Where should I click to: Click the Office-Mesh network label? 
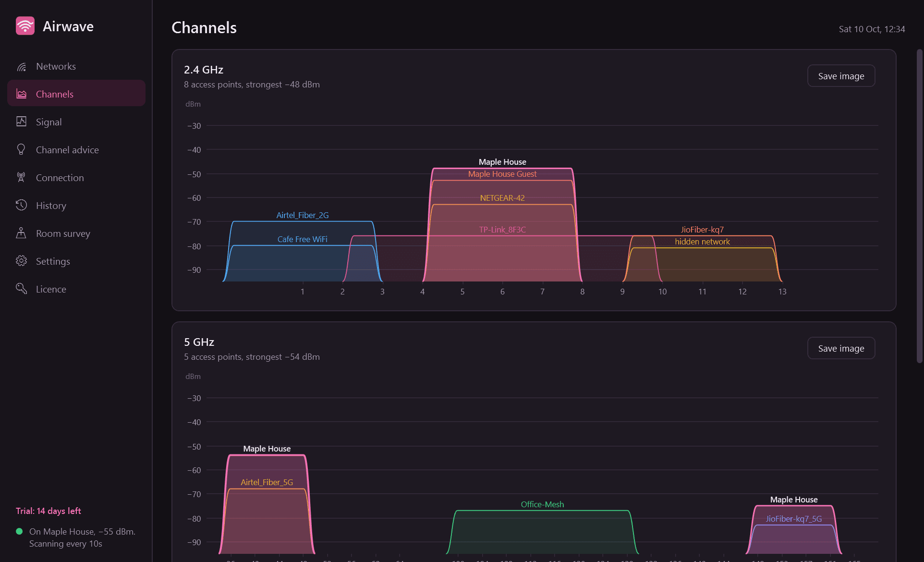pyautogui.click(x=542, y=504)
